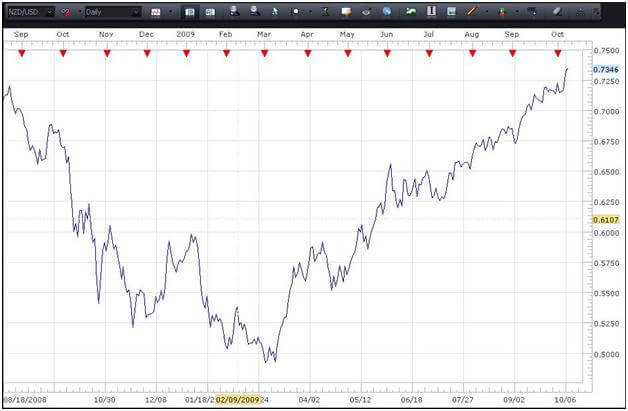The height and width of the screenshot is (411, 628).
Task: Click the monitor icon left of eraser
Action: click(x=531, y=12)
